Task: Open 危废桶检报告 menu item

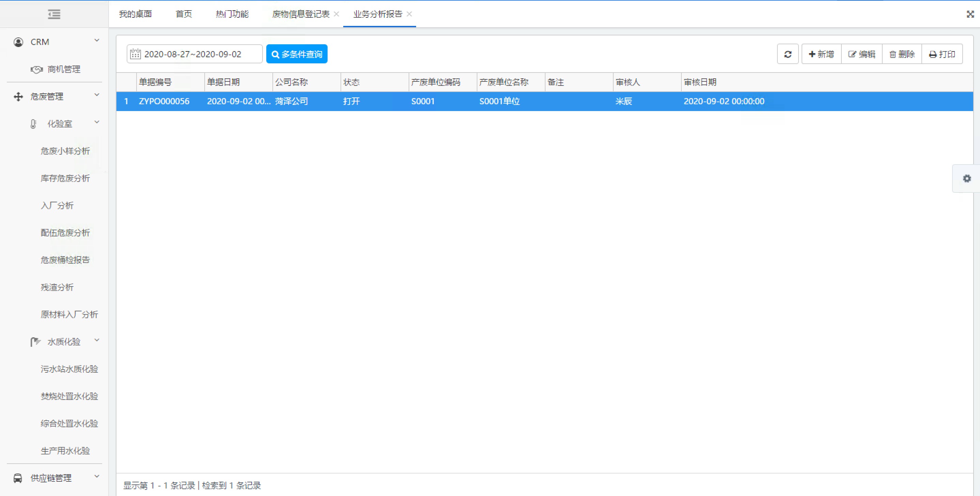Action: [65, 260]
